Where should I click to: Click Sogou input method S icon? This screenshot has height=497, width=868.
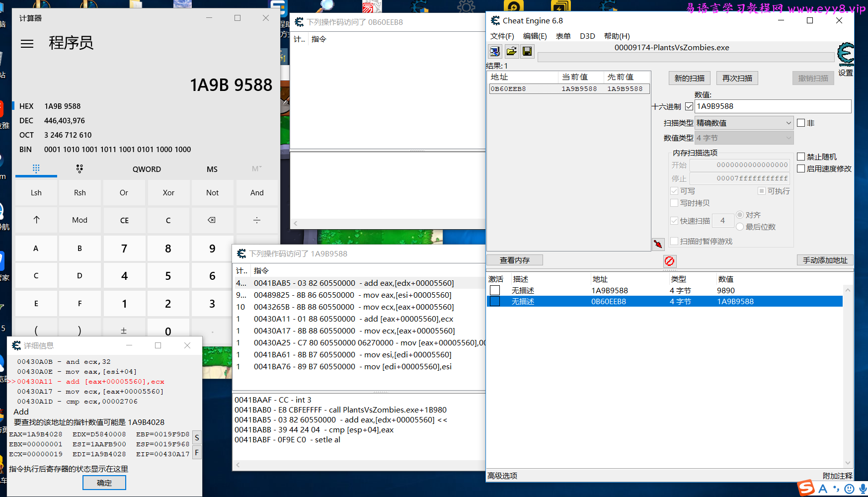[x=806, y=488]
